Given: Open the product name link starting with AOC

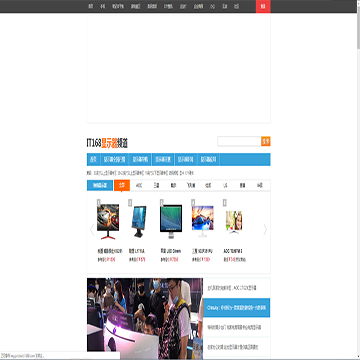Looking at the screenshot, I should point(233,251).
